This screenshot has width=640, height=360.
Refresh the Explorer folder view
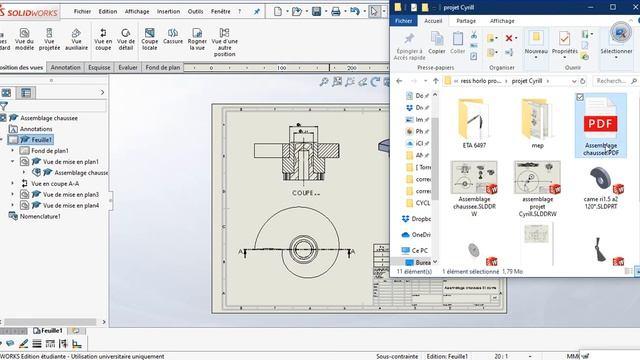click(x=582, y=81)
